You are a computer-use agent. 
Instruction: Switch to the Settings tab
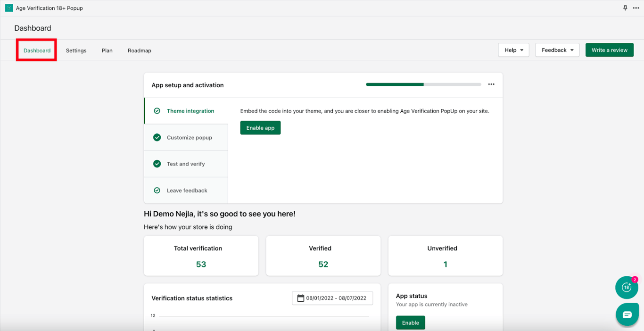(x=76, y=50)
